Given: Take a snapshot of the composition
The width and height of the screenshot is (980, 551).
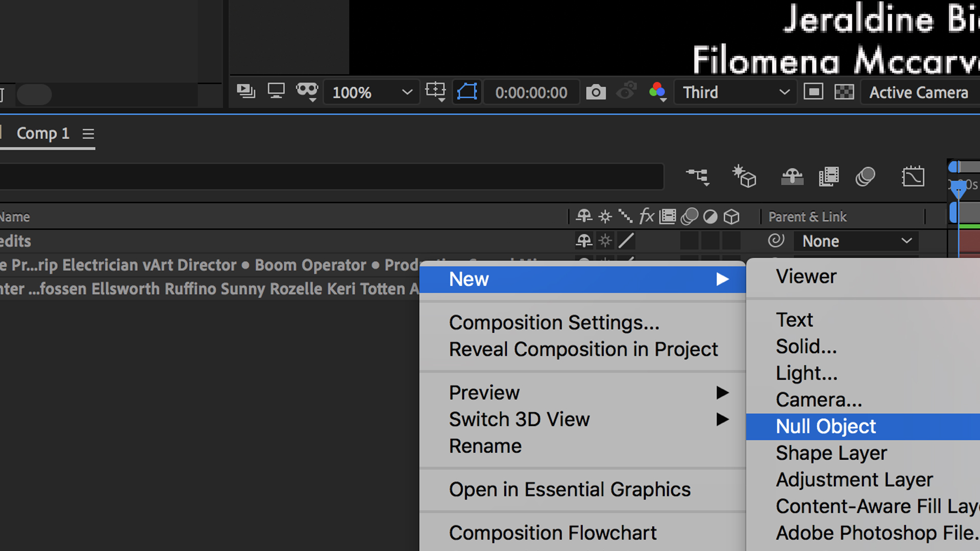Looking at the screenshot, I should click(x=596, y=92).
